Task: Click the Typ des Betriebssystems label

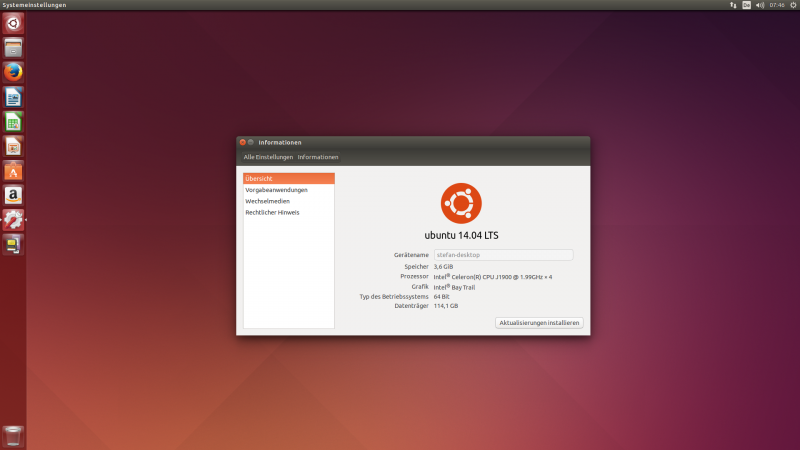Action: 394,296
